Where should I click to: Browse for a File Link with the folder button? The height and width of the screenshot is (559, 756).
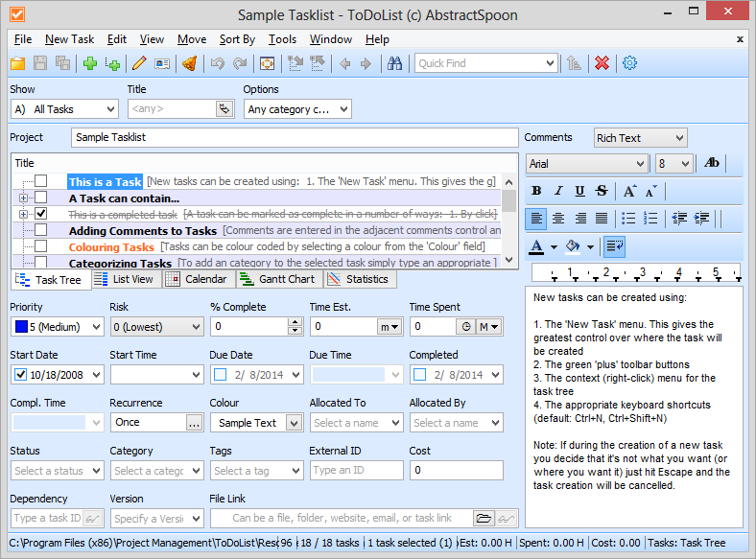pyautogui.click(x=484, y=519)
